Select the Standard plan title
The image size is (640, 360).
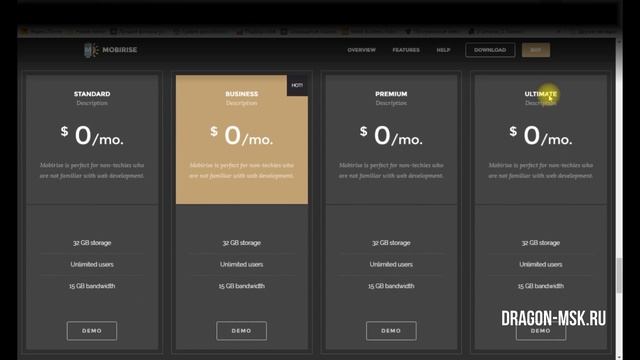tap(92, 94)
